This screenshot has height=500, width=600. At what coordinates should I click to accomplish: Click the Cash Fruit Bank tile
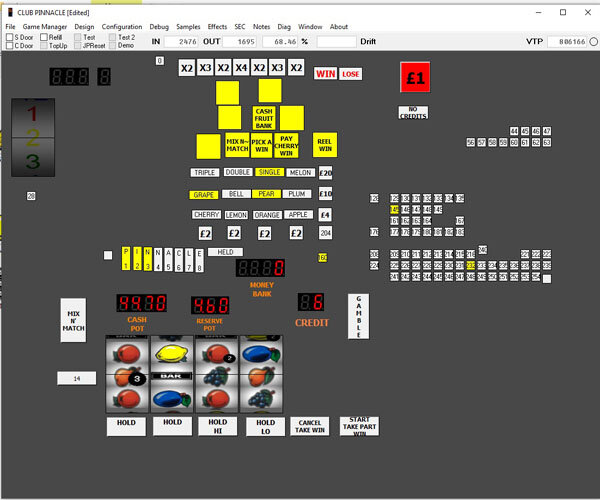[x=264, y=118]
